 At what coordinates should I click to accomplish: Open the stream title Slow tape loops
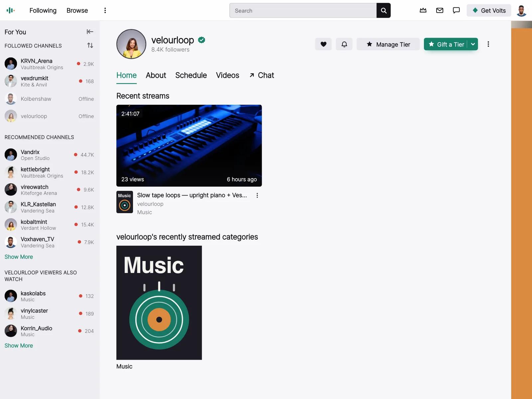[x=192, y=195]
